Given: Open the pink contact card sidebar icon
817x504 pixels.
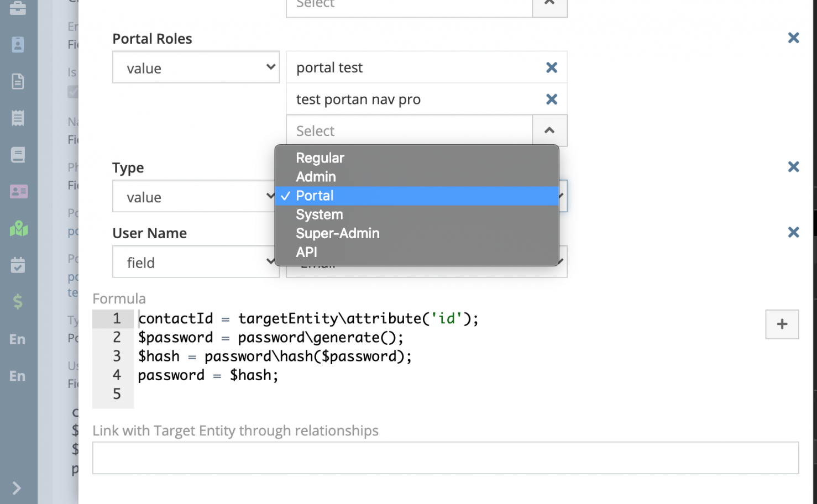Looking at the screenshot, I should pyautogui.click(x=18, y=191).
